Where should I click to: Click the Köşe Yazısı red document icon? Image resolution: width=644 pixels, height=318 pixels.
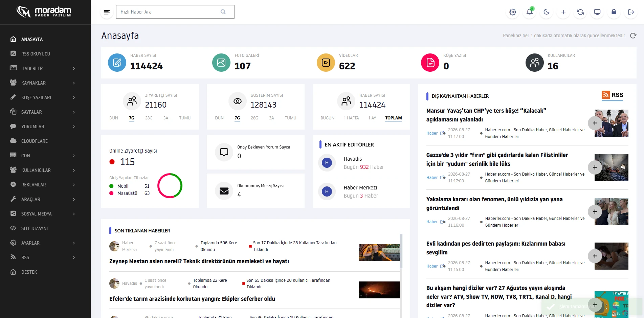coord(430,63)
